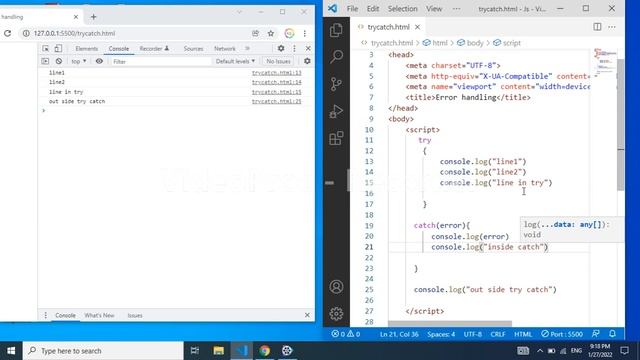Screen dimensions: 640x360
Task: Close the trycatch.html editor tab
Action: click(x=417, y=27)
